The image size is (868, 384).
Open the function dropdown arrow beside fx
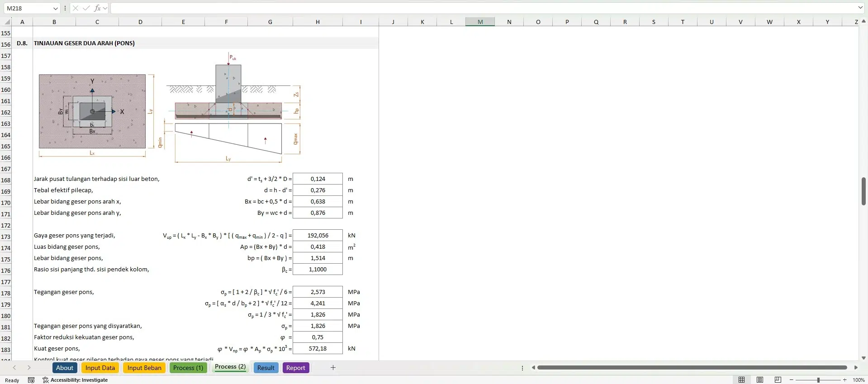click(105, 8)
